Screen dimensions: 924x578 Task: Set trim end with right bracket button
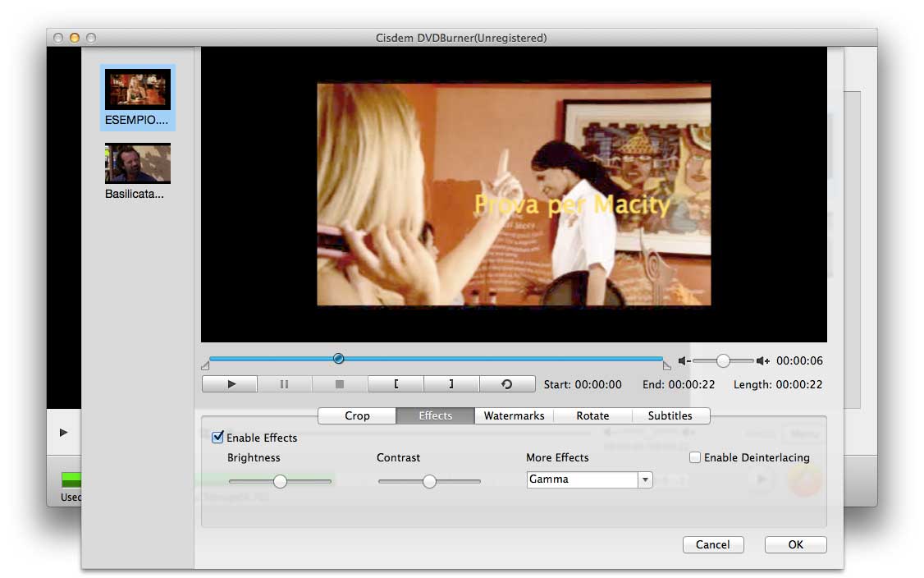click(451, 384)
